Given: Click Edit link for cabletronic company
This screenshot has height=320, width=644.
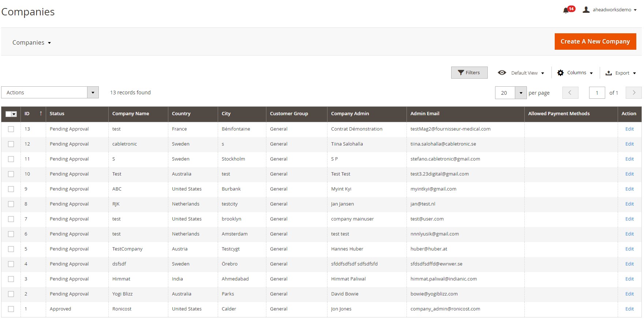Looking at the screenshot, I should 629,144.
